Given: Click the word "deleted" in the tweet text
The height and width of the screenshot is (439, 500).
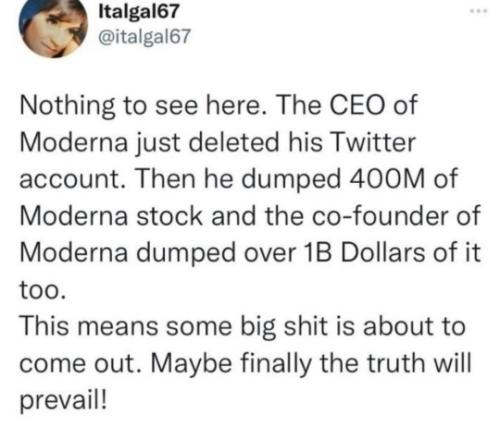Looking at the screenshot, I should click(233, 142).
